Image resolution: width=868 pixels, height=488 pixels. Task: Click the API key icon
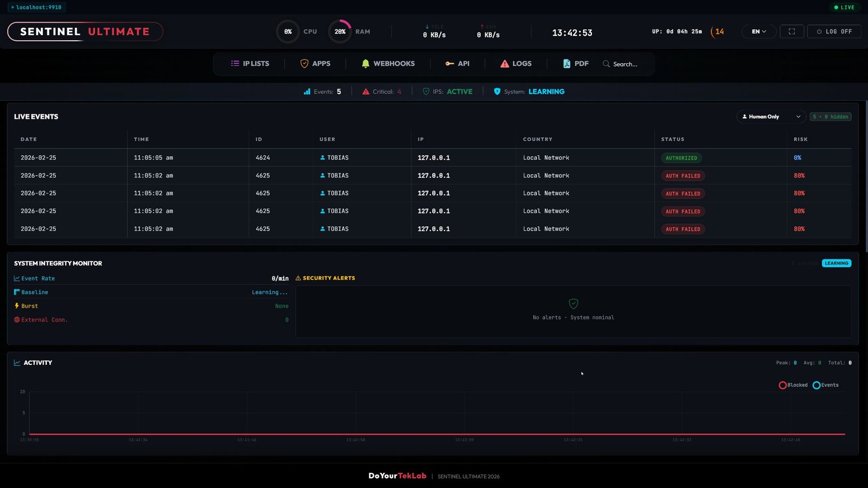pos(449,63)
